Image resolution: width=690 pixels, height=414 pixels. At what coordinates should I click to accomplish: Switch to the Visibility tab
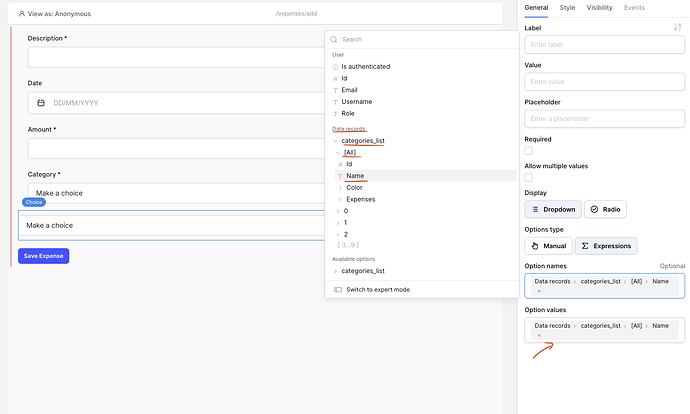click(x=599, y=7)
